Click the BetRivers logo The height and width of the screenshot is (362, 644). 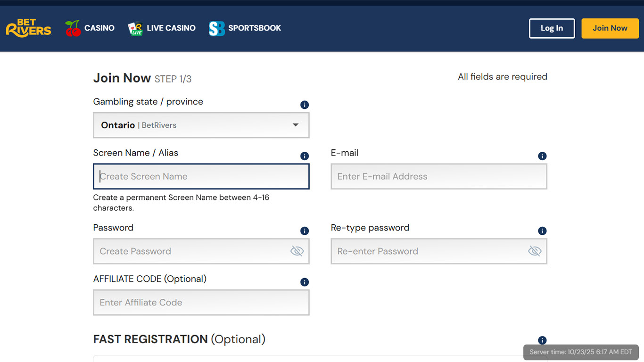click(28, 28)
